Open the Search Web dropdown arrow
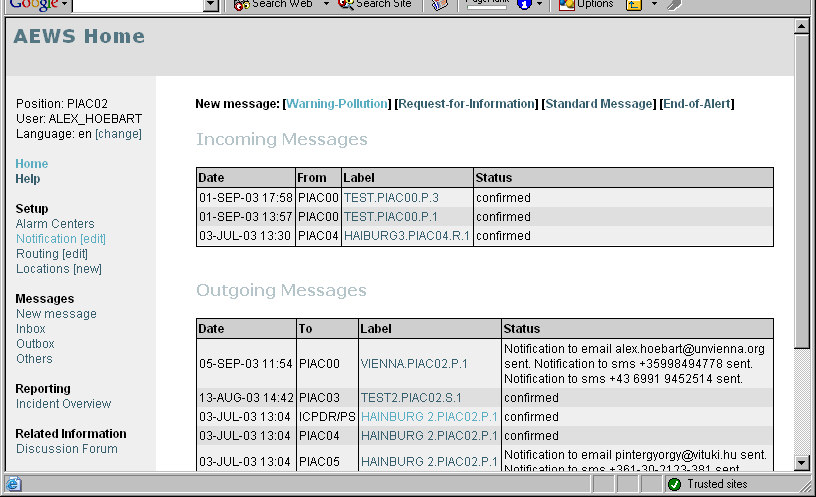The height and width of the screenshot is (497, 816). [324, 5]
